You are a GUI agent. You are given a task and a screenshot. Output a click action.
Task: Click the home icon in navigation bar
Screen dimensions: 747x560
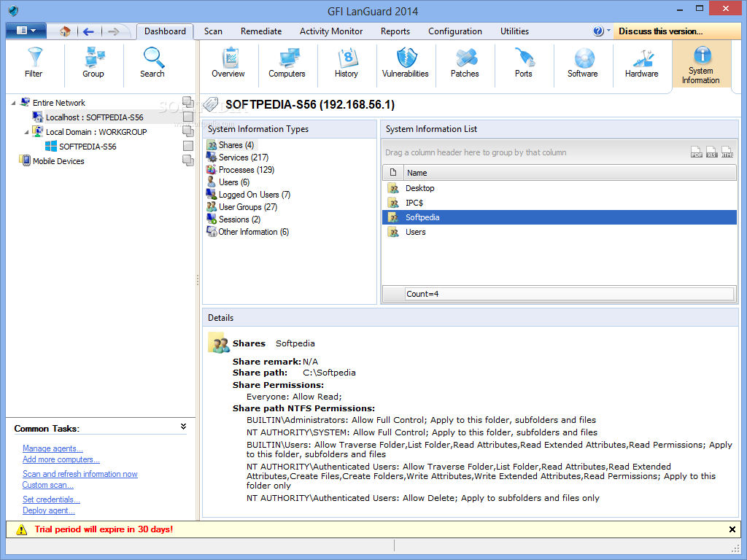coord(65,31)
